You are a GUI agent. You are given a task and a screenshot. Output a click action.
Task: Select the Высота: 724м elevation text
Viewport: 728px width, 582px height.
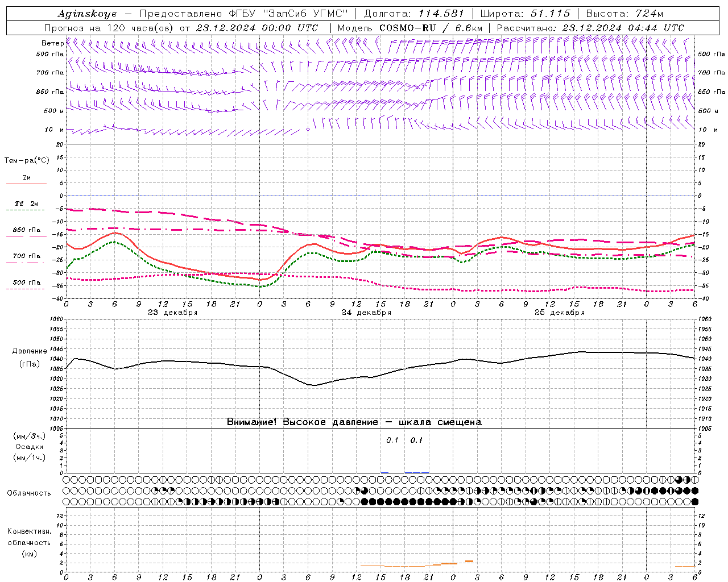click(624, 14)
